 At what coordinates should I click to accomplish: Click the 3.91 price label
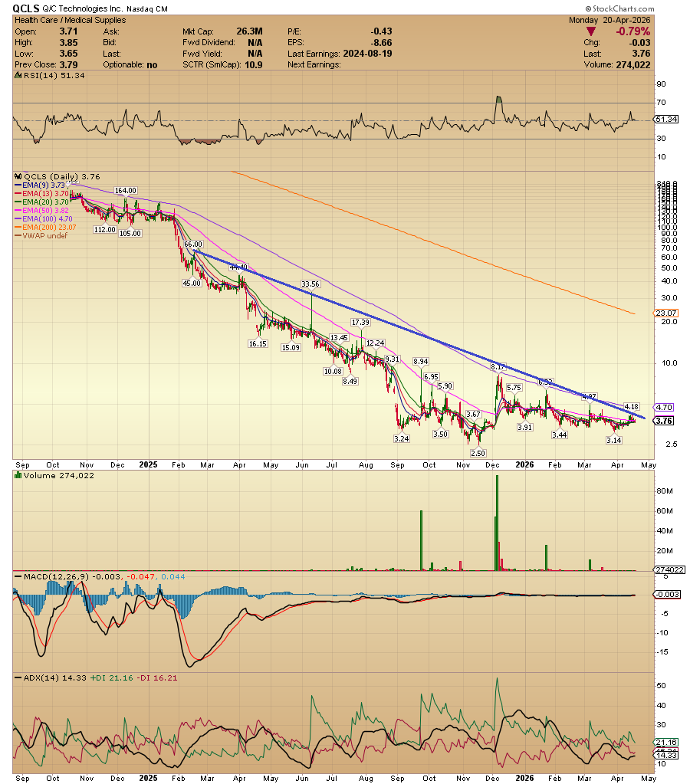coord(525,428)
